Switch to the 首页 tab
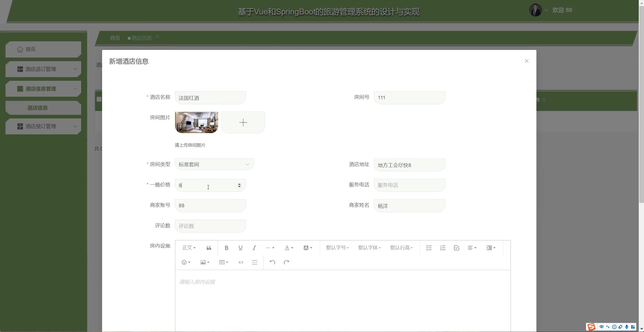This screenshot has height=332, width=644. 115,38
